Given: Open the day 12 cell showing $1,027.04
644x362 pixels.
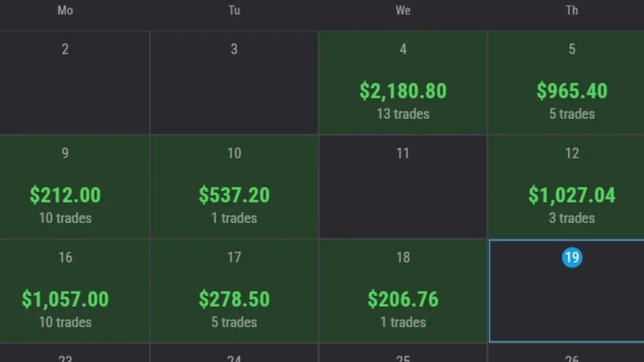Looking at the screenshot, I should pyautogui.click(x=566, y=187).
